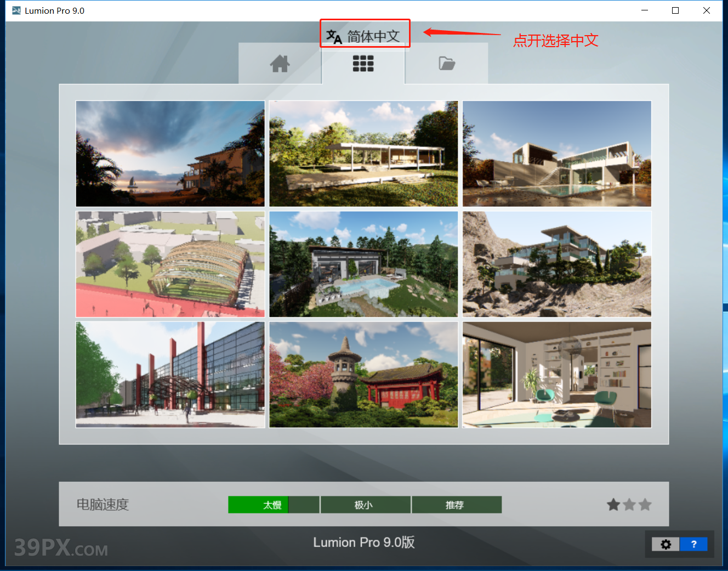Open help using the question mark icon
The height and width of the screenshot is (571, 728).
[694, 544]
